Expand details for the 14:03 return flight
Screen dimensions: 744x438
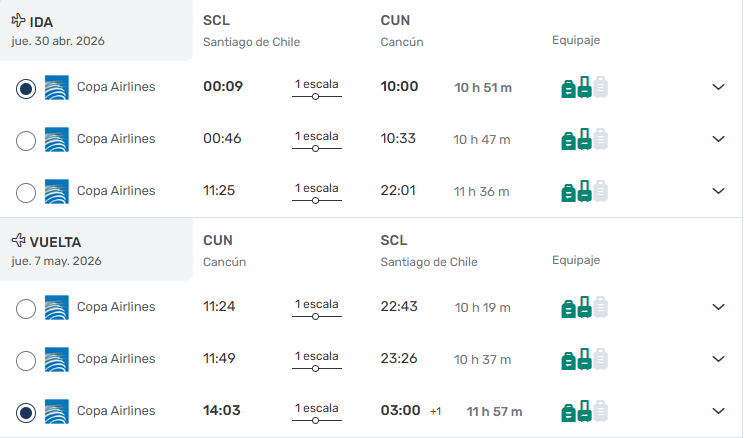717,411
